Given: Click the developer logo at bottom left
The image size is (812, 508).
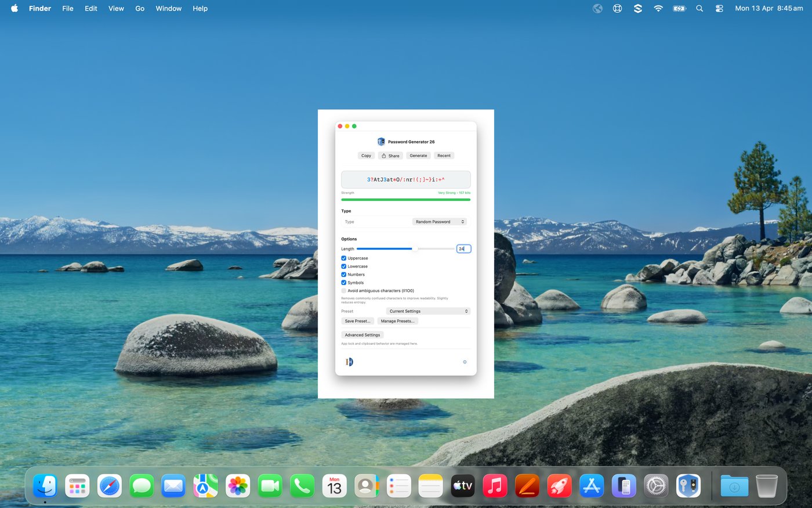Looking at the screenshot, I should pyautogui.click(x=349, y=362).
